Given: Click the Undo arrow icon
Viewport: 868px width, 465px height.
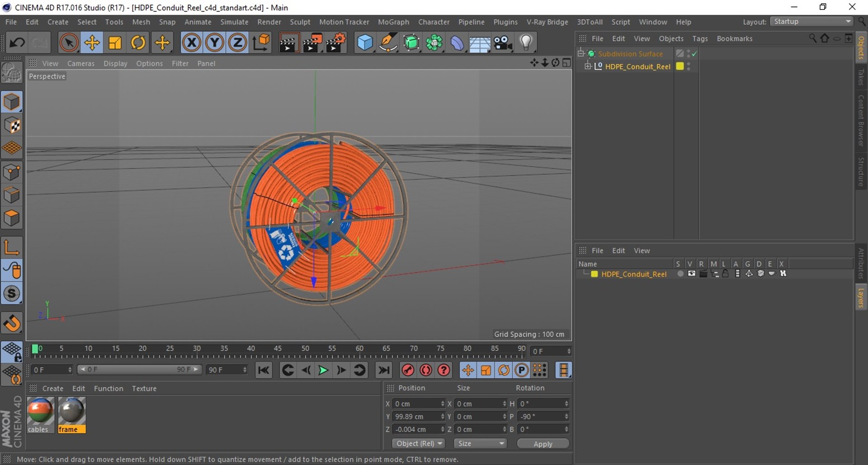Looking at the screenshot, I should click(x=17, y=43).
